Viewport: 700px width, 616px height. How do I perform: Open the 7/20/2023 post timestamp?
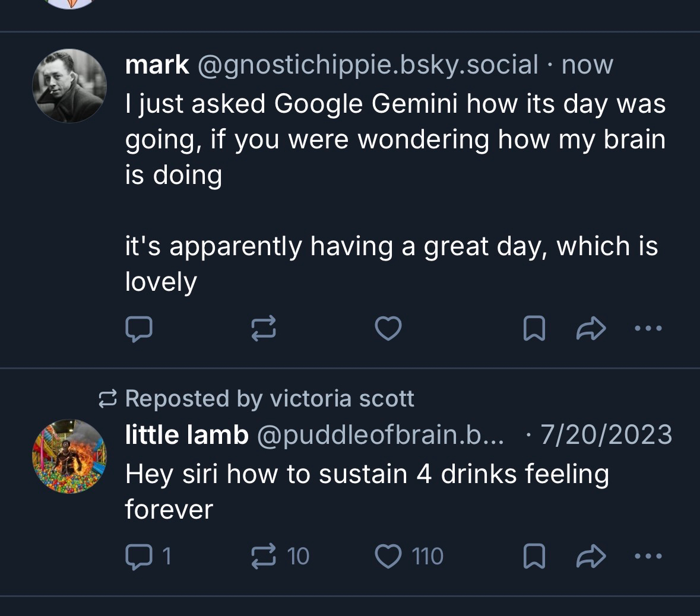click(x=606, y=435)
